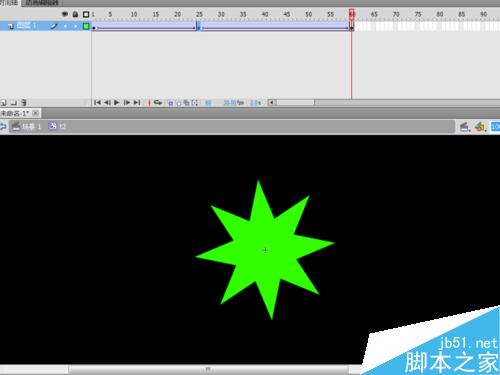Click the back arrow in the edit bar
The image size is (500, 375).
point(3,126)
